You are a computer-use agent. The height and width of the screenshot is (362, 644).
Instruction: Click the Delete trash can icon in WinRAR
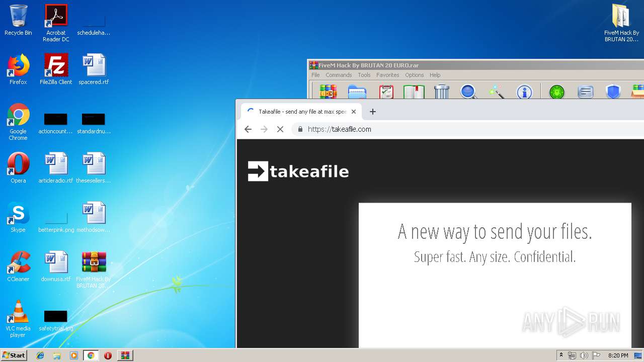click(442, 92)
